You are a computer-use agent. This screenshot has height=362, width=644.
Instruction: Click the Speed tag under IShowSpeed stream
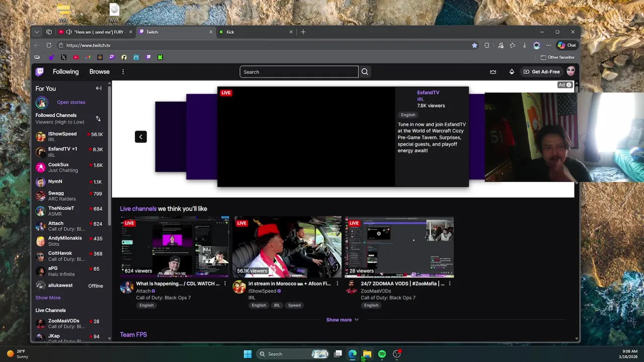point(294,305)
